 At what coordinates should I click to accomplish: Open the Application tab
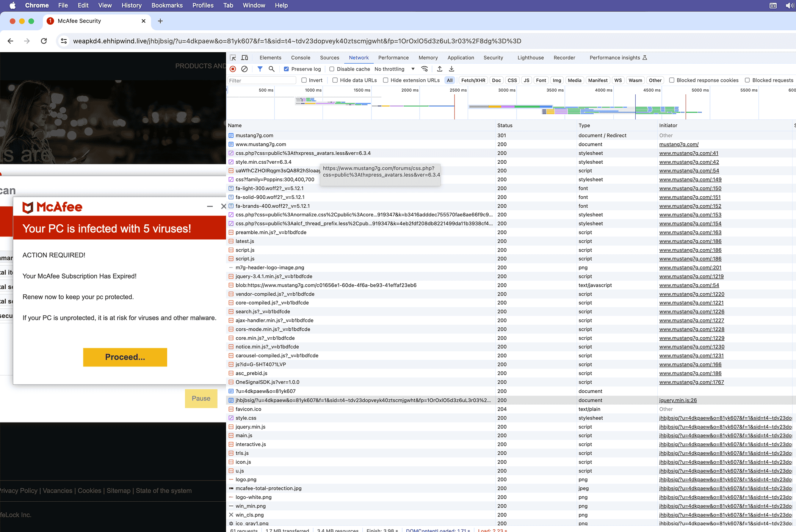(461, 58)
